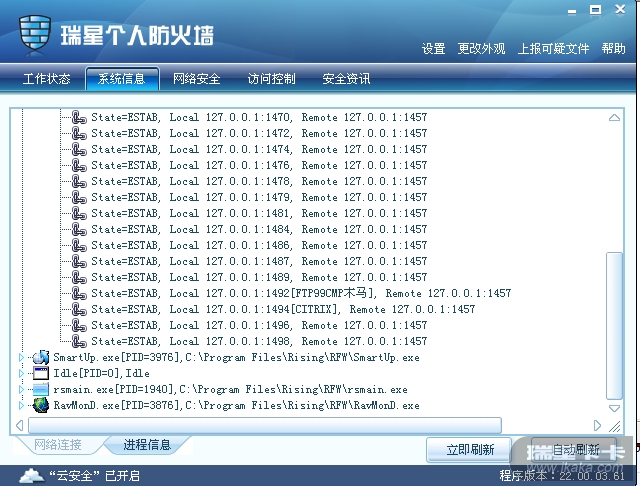Click the SmartUp.exe process icon
Image resolution: width=640 pixels, height=486 pixels.
(x=41, y=357)
